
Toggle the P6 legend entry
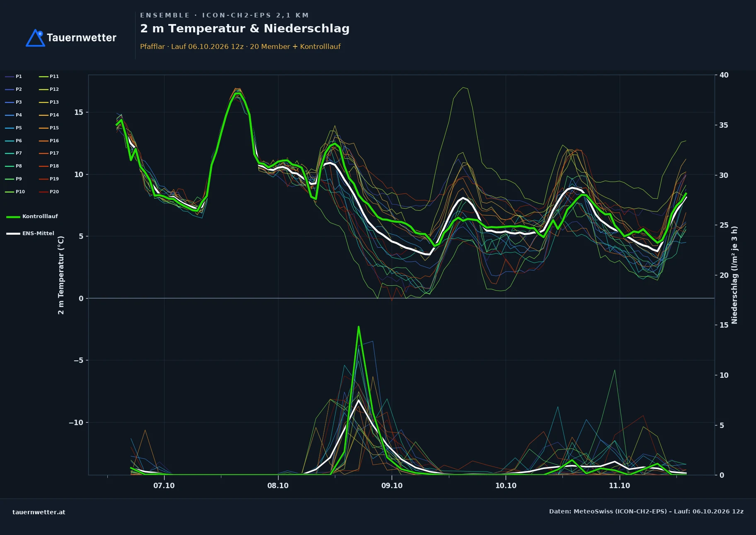[x=14, y=141]
